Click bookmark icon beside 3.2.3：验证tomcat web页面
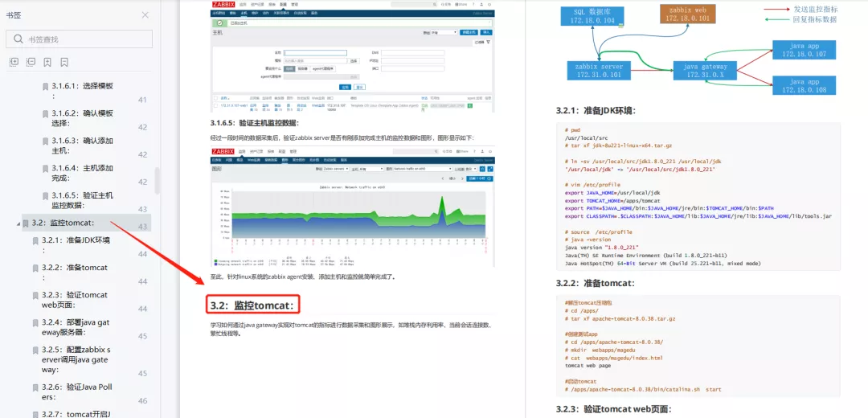The height and width of the screenshot is (418, 868). click(35, 295)
